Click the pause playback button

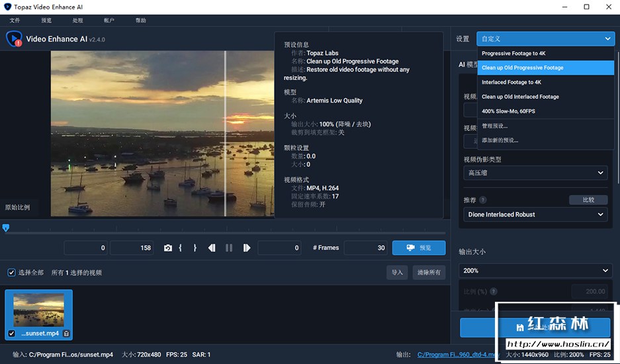[229, 248]
